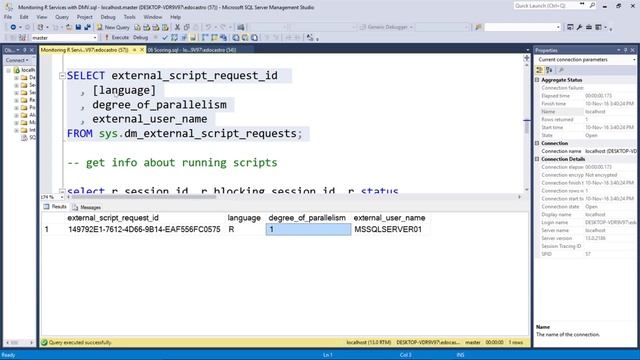The width and height of the screenshot is (640, 360).
Task: Click the New Query toolbar button
Action: [x=113, y=27]
